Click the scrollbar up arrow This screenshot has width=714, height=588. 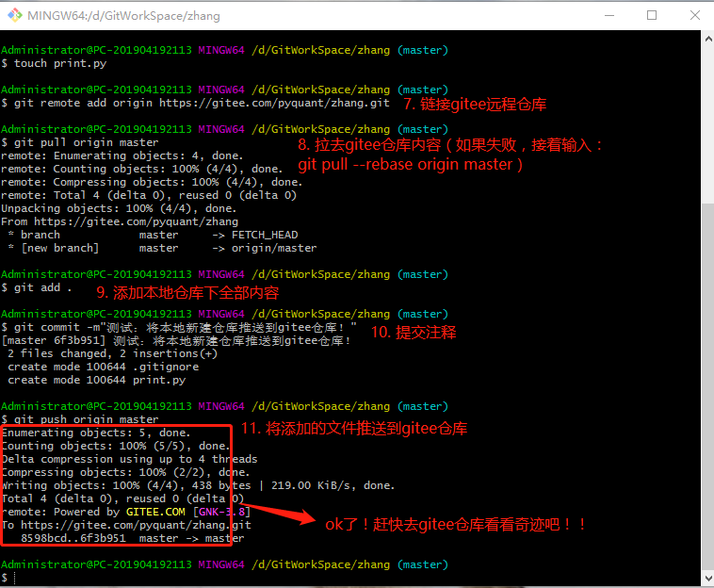point(708,40)
